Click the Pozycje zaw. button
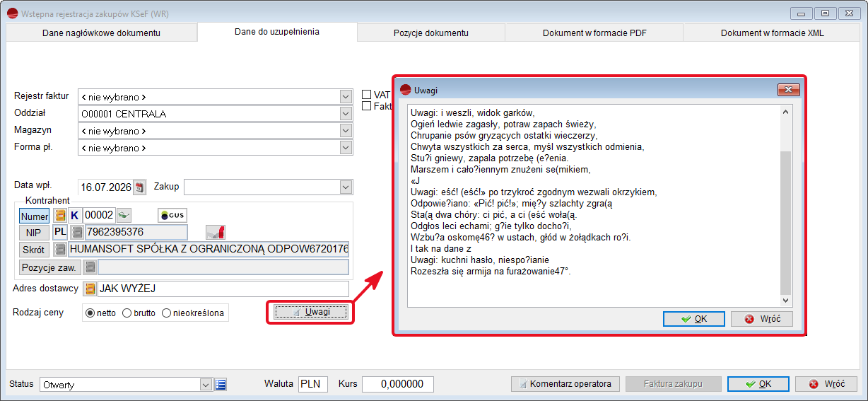The width and height of the screenshot is (868, 401). pos(49,267)
